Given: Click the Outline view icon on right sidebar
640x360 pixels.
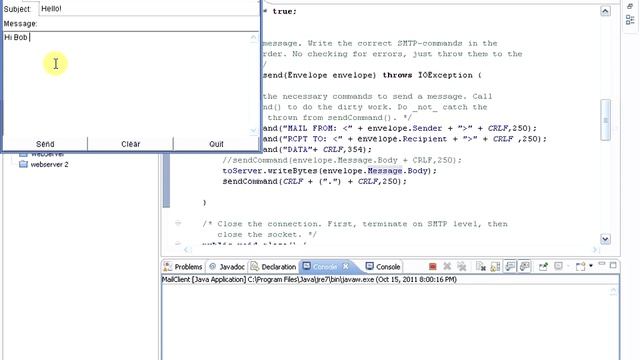Looking at the screenshot, I should pos(630,20).
